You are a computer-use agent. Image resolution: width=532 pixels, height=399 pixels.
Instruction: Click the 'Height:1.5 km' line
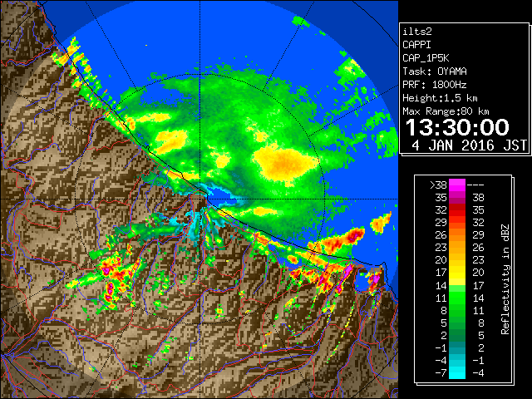tap(440, 98)
